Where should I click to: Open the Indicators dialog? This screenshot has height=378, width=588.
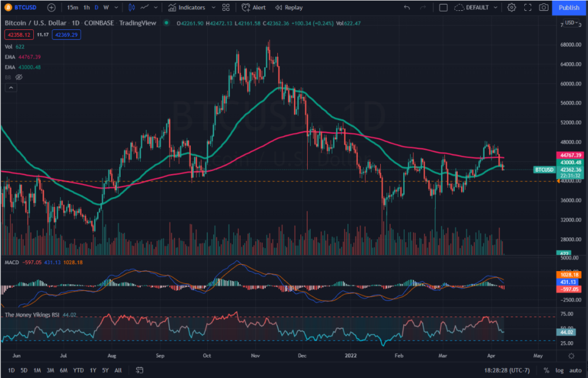(x=187, y=7)
